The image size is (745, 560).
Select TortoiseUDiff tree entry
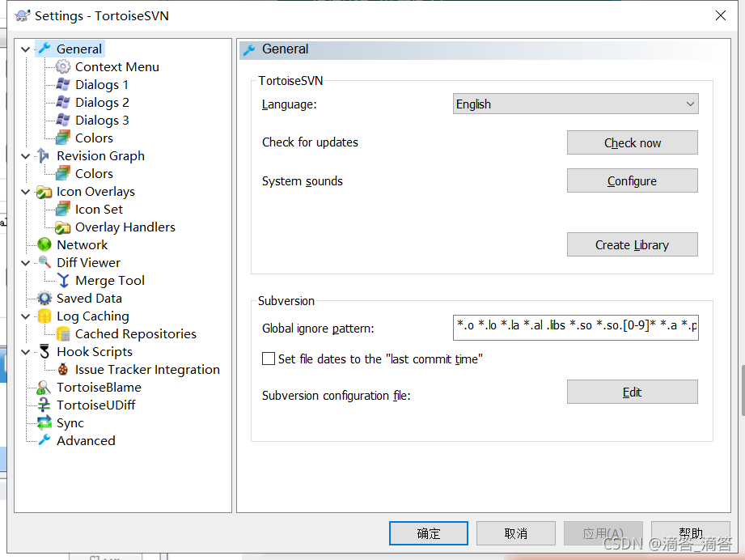pyautogui.click(x=96, y=405)
